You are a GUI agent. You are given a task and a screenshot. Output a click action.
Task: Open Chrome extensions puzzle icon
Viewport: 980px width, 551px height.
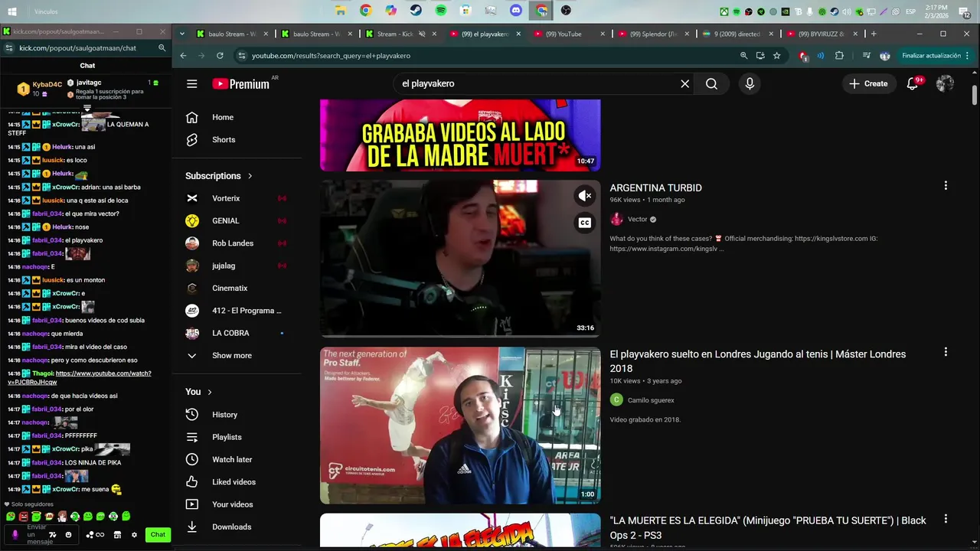pos(839,56)
